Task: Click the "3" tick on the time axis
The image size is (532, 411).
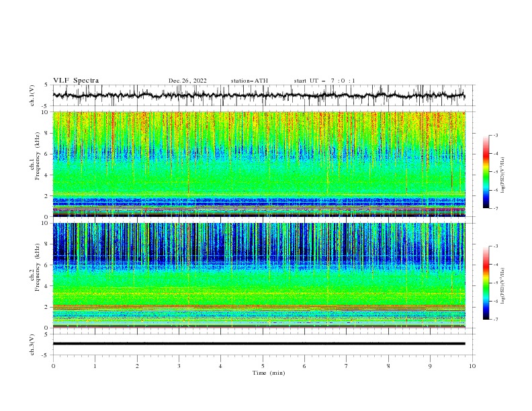Action: point(179,366)
